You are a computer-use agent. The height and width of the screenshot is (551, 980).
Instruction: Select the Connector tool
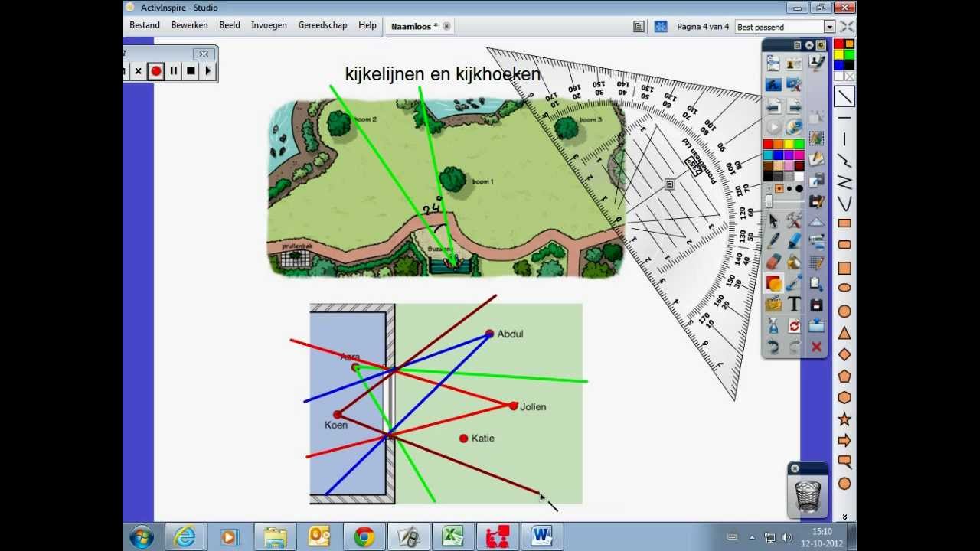(x=794, y=284)
